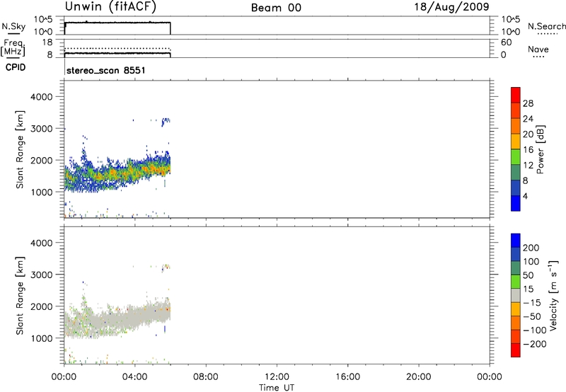Click the "Velocity [m s-1]" color bar title

[553, 295]
